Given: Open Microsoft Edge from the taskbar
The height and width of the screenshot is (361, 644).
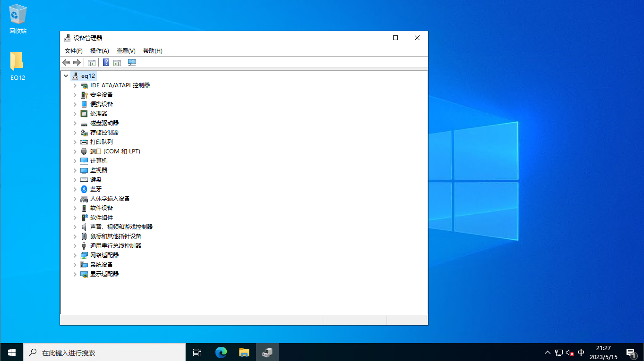Looking at the screenshot, I should click(x=221, y=352).
